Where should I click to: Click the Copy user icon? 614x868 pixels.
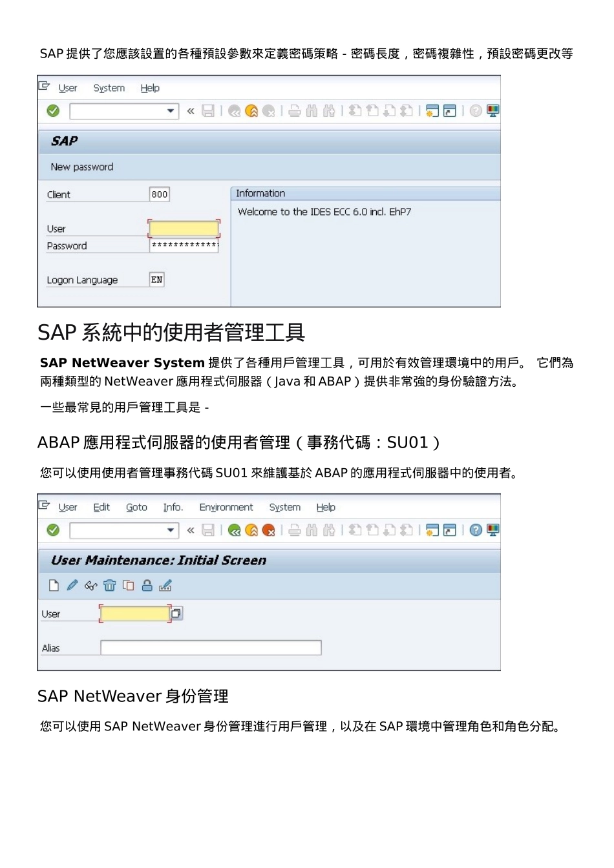pyautogui.click(x=129, y=586)
